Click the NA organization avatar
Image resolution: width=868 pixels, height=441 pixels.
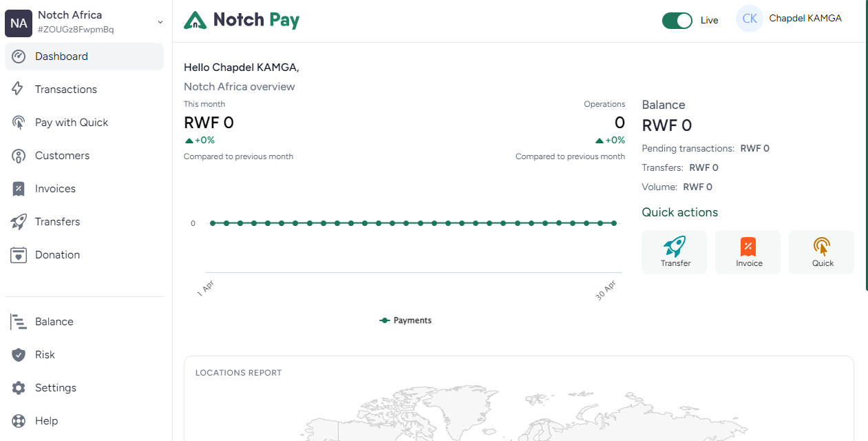point(19,23)
